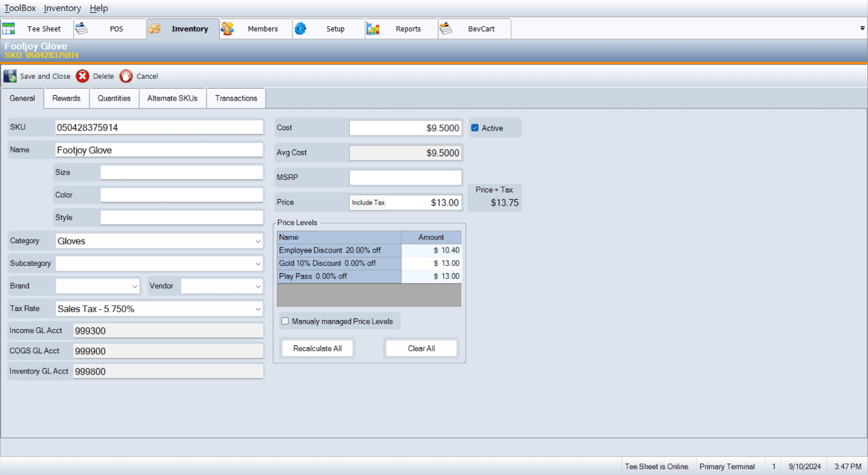
Task: Click the Members people icon
Action: coord(227,29)
